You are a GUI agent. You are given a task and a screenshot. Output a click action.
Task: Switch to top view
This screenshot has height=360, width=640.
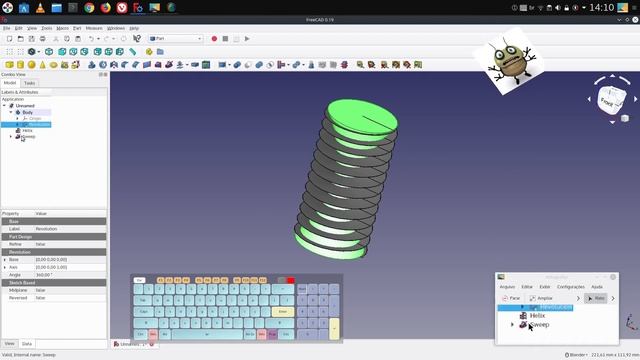coord(73,51)
